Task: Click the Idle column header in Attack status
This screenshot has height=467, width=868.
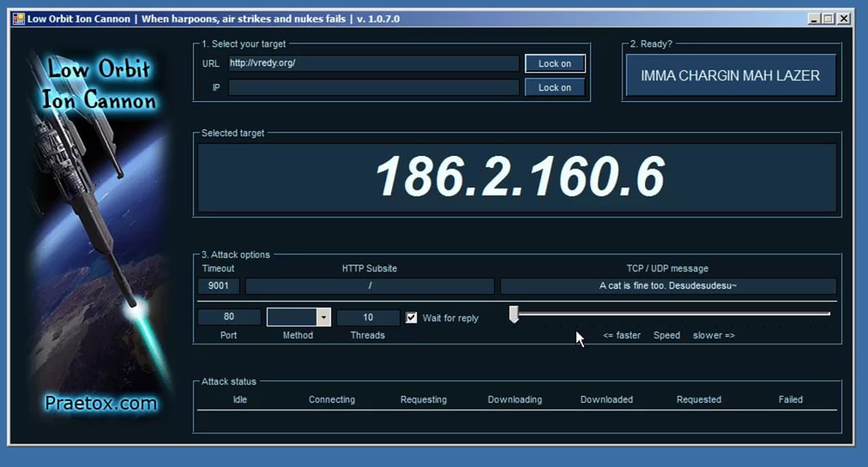Action: click(x=239, y=399)
